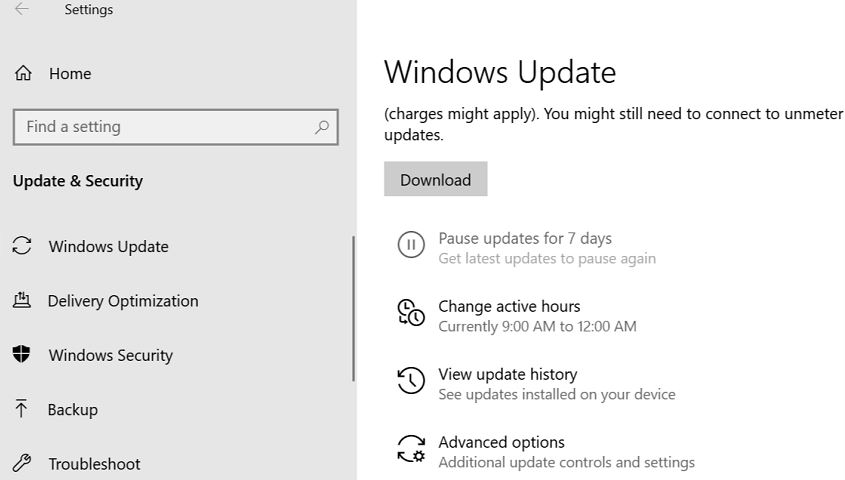Click the Advanced options gear icon
845x480 pixels.
[411, 449]
